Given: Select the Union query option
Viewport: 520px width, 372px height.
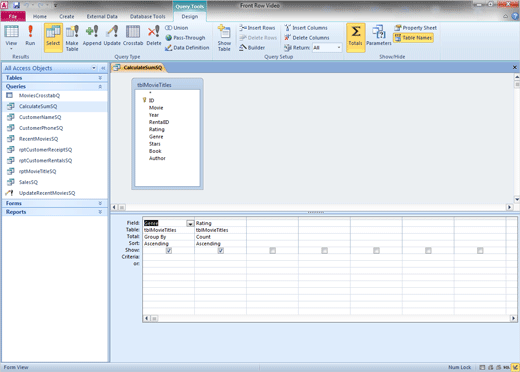Looking at the screenshot, I should [x=177, y=28].
